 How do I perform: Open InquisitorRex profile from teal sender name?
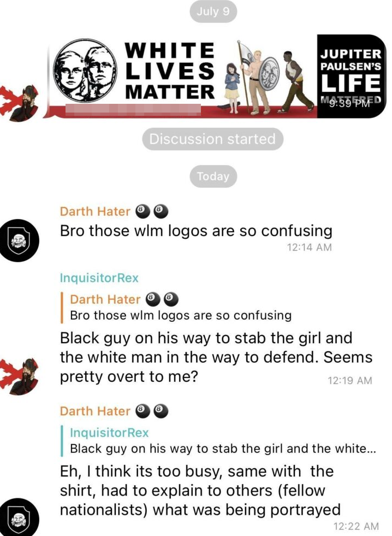(99, 278)
